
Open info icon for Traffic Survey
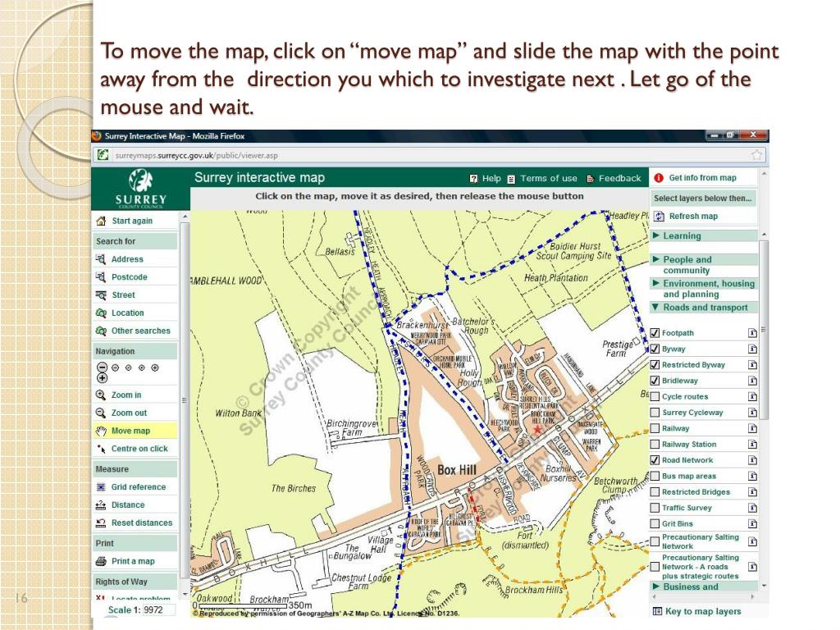[x=753, y=507]
